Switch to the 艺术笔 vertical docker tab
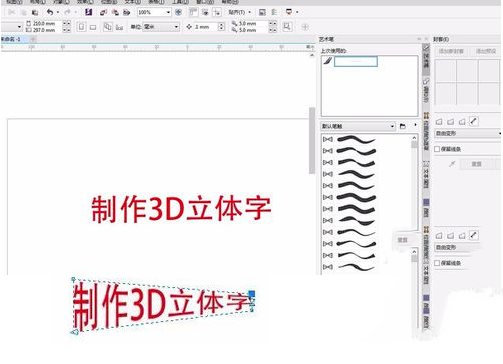Screen dimensions: 503x364 click(x=426, y=60)
